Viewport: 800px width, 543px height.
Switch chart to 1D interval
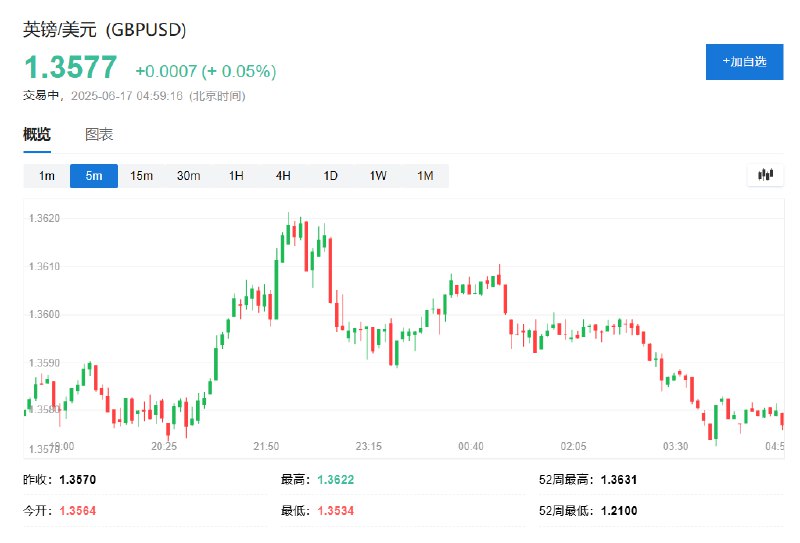[331, 176]
